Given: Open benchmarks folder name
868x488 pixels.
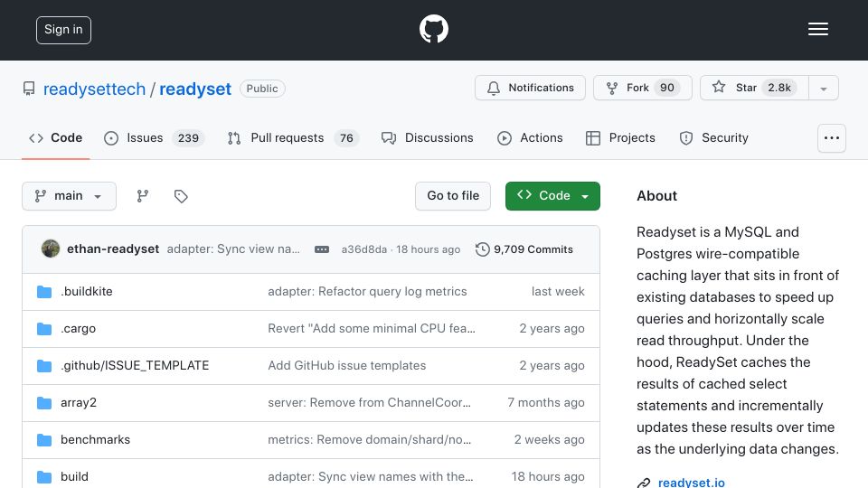Looking at the screenshot, I should (95, 440).
